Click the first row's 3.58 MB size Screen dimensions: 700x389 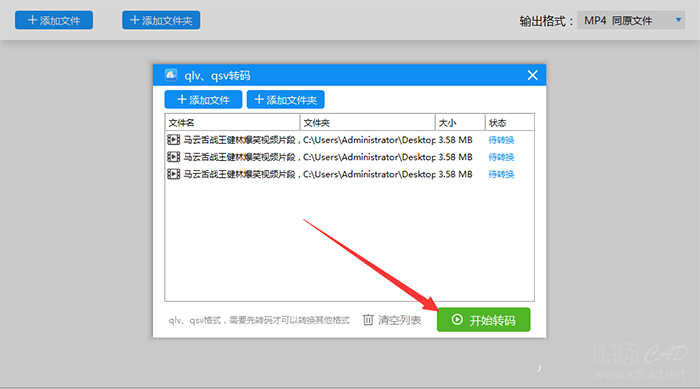pyautogui.click(x=455, y=140)
